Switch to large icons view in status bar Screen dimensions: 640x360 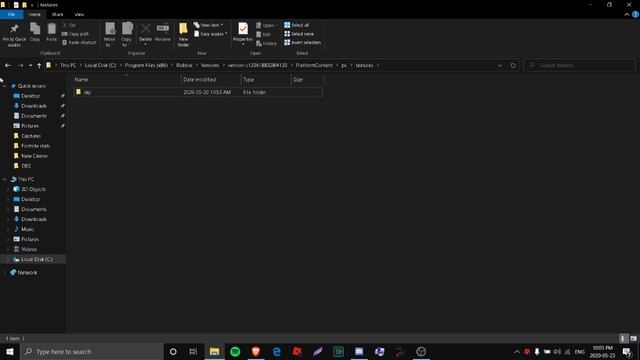[x=633, y=339]
